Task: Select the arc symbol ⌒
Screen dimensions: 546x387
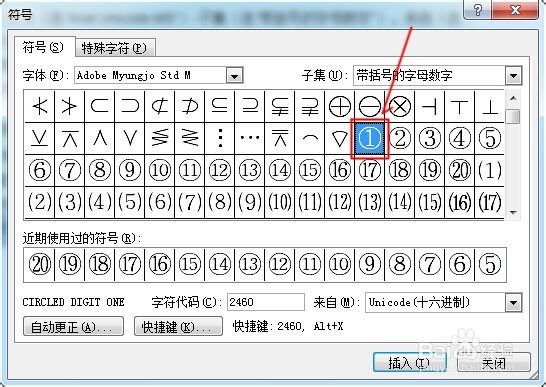Action: (x=310, y=138)
